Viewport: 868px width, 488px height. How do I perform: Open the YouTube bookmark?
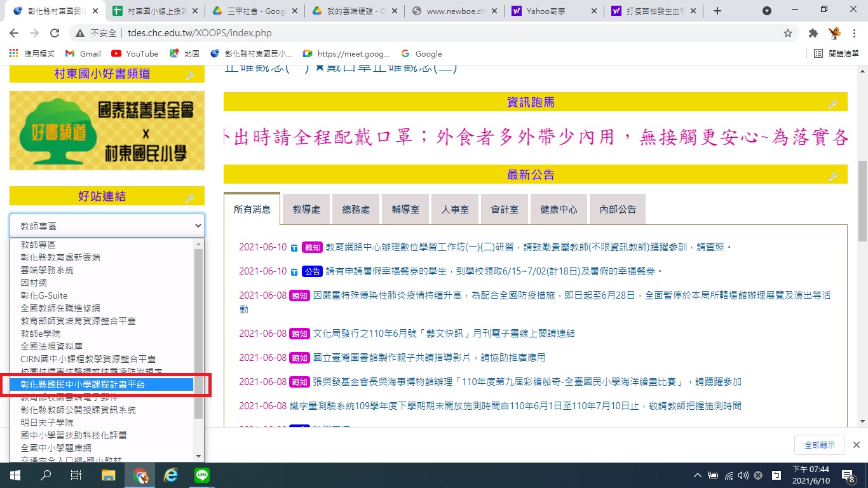(x=135, y=54)
